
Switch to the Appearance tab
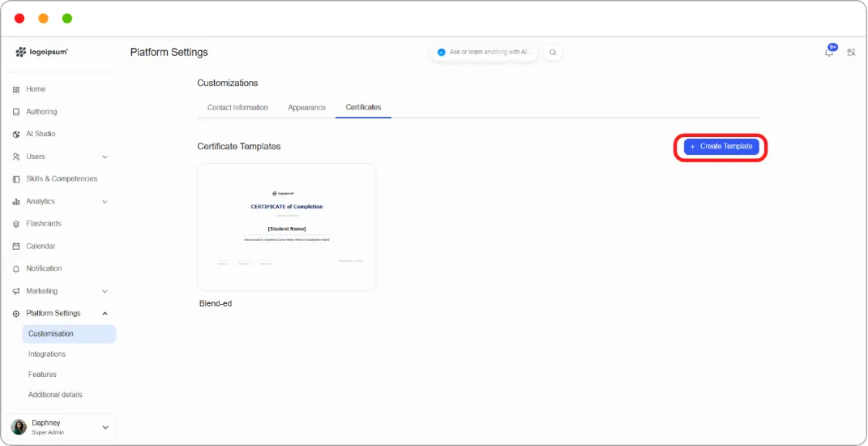coord(306,108)
